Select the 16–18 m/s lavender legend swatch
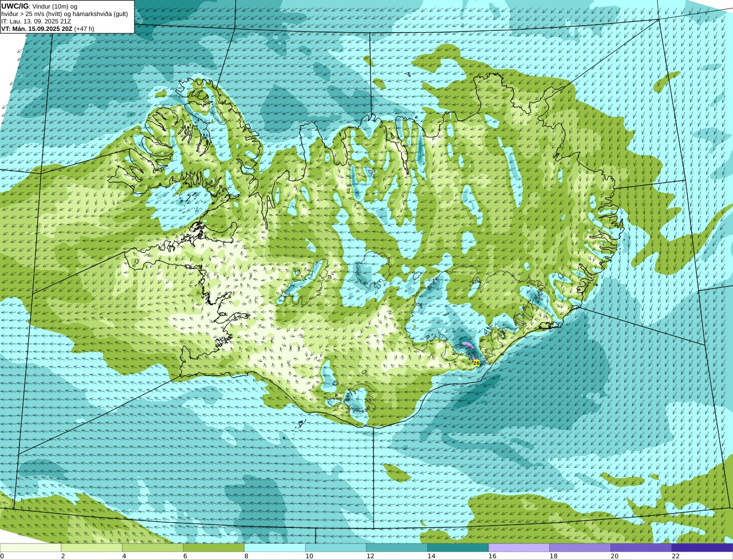The width and height of the screenshot is (733, 560). click(x=519, y=547)
